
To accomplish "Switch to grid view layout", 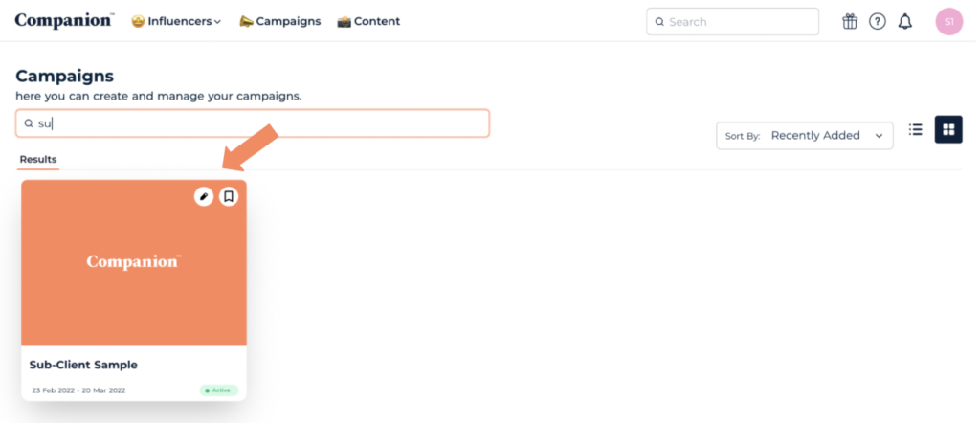I will pos(948,130).
